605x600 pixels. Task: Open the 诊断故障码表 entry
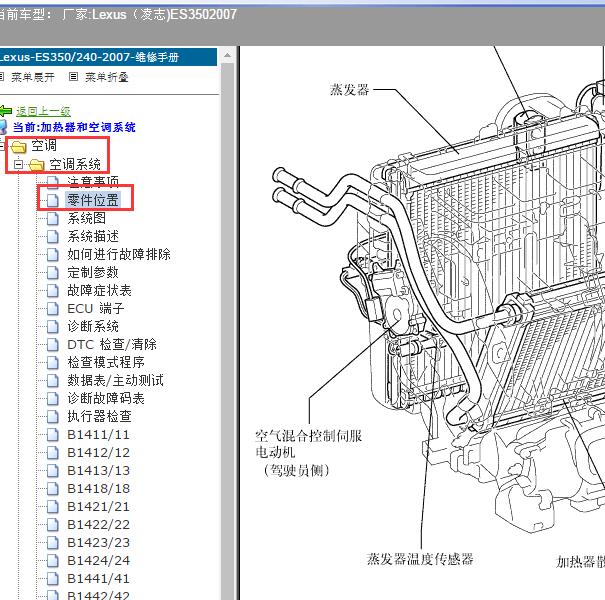coord(106,399)
